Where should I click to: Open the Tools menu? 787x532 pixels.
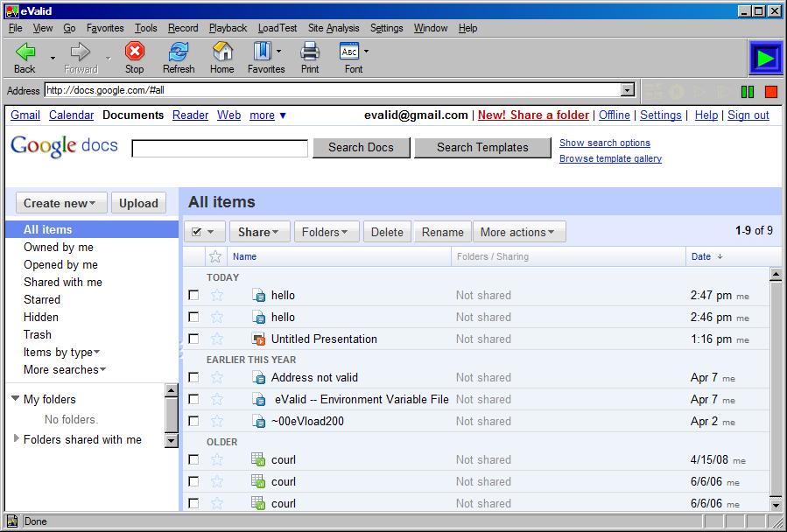coord(145,28)
